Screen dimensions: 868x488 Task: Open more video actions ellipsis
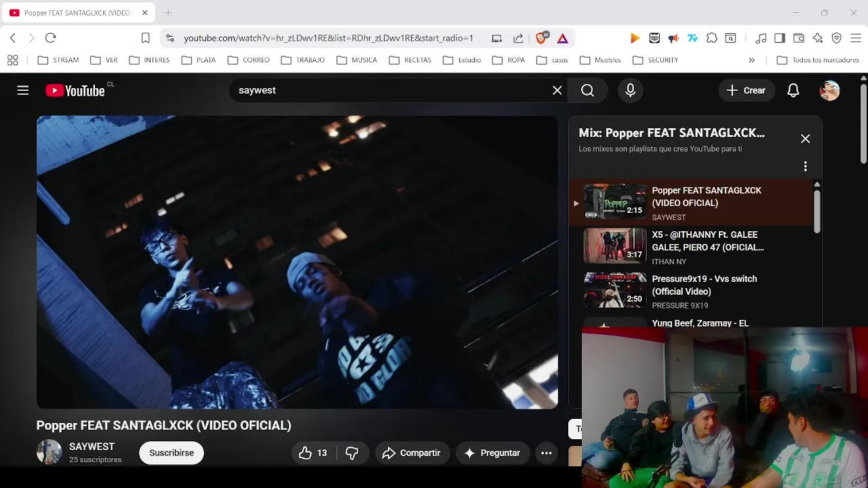(x=547, y=453)
